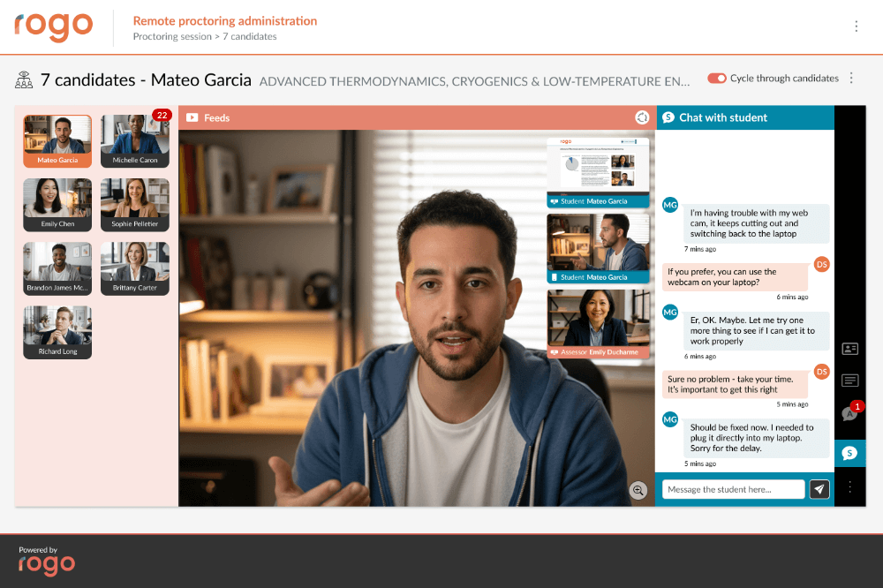Viewport: 883px width, 588px height.
Task: Click the cycle layout icon in the Feeds header
Action: point(642,117)
